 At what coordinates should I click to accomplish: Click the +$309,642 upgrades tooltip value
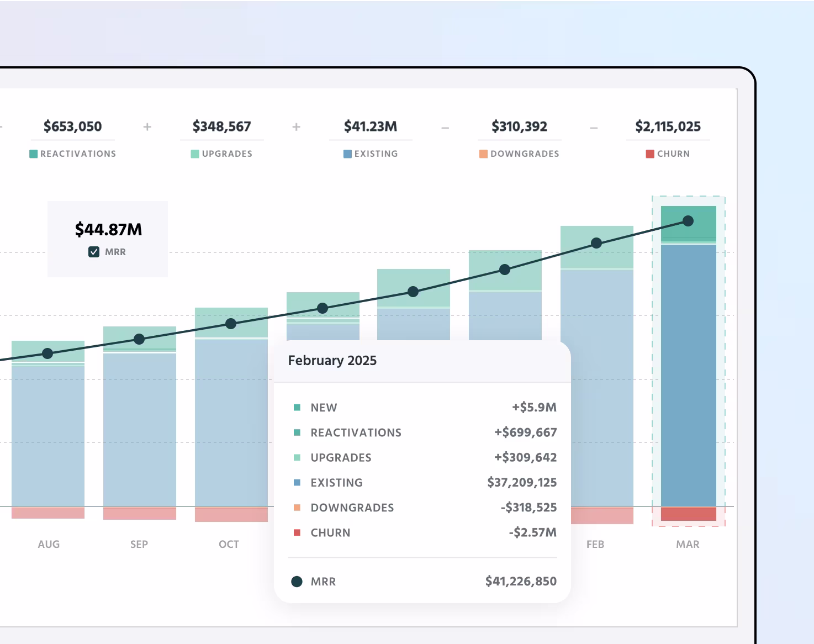[525, 457]
